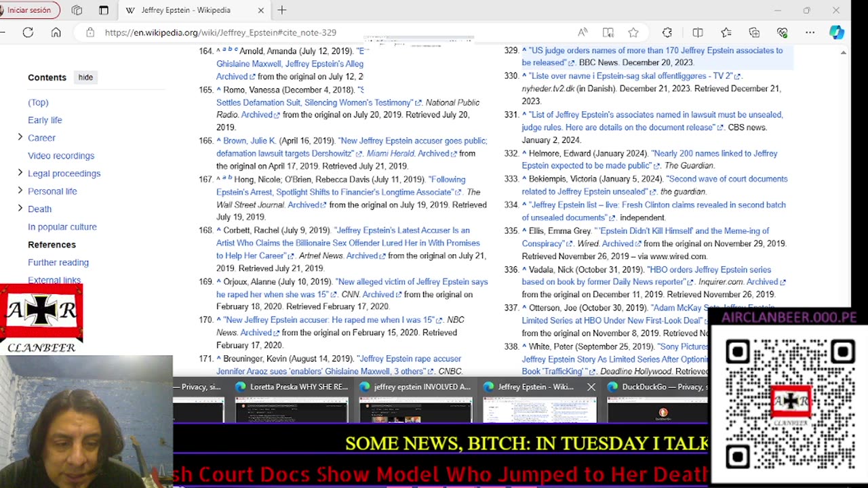The image size is (868, 488).
Task: Expand the Death section in Contents
Action: [20, 209]
